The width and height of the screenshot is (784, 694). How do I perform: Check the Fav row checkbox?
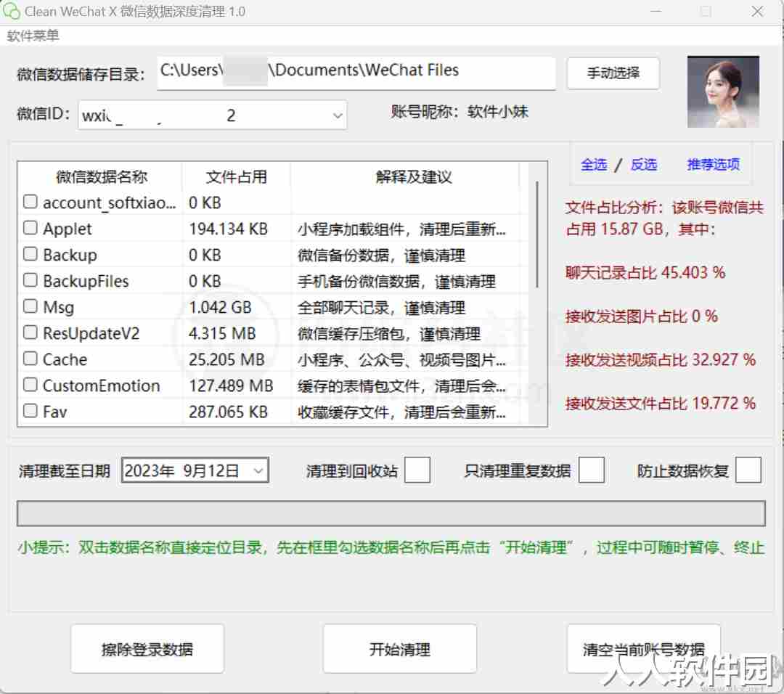(x=30, y=411)
